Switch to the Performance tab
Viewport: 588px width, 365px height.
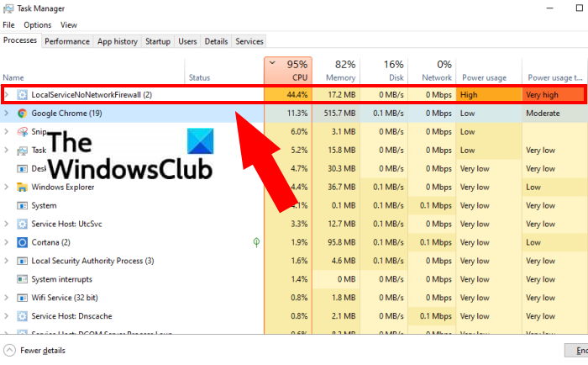(67, 41)
